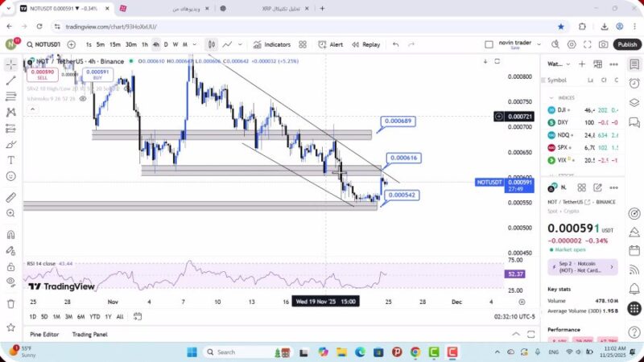Hide all drawings with eye icon
This screenshot has width=644, height=362.
click(x=11, y=282)
